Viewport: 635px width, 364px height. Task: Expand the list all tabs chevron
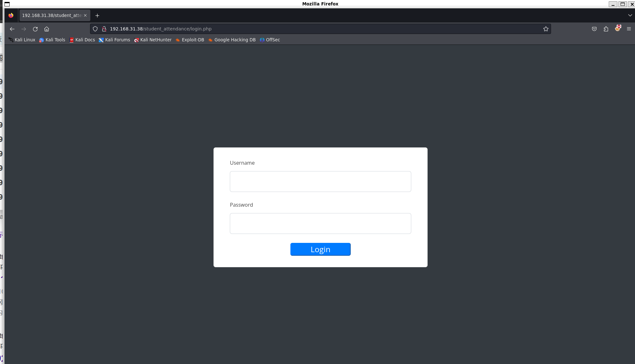coord(630,15)
